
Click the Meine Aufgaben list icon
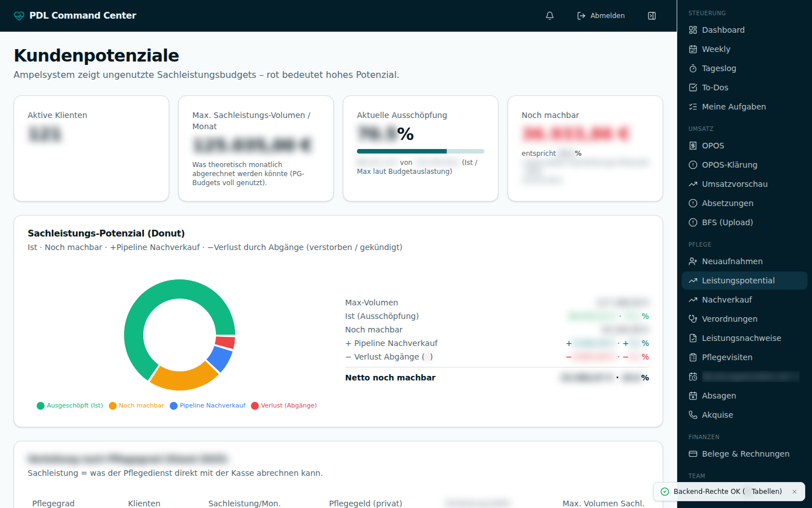point(693,107)
